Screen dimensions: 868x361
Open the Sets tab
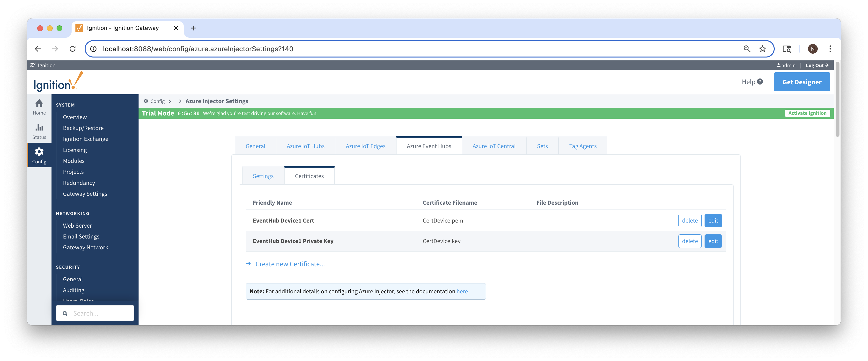pos(542,146)
